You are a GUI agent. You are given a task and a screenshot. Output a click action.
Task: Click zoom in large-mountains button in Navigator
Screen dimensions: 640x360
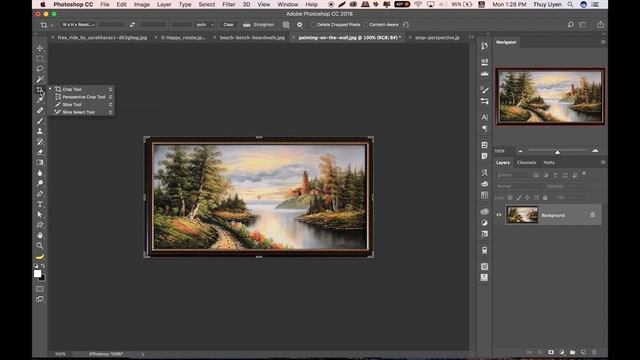[595, 151]
